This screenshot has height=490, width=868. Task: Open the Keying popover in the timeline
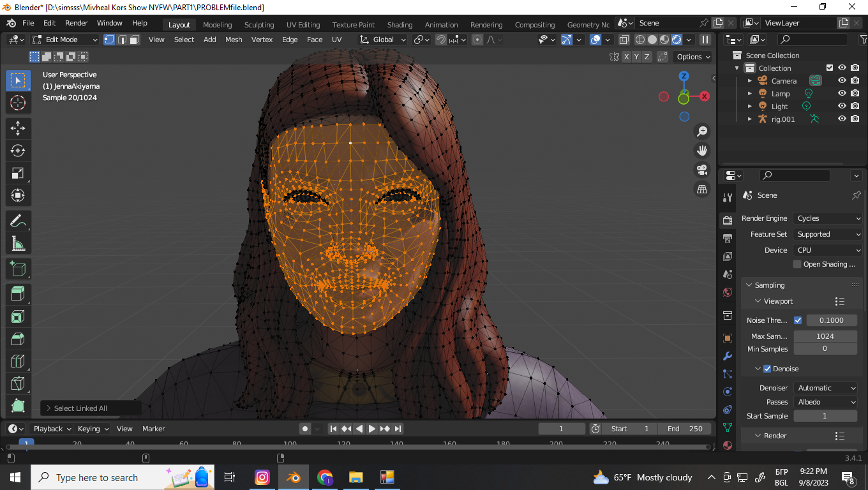click(93, 429)
